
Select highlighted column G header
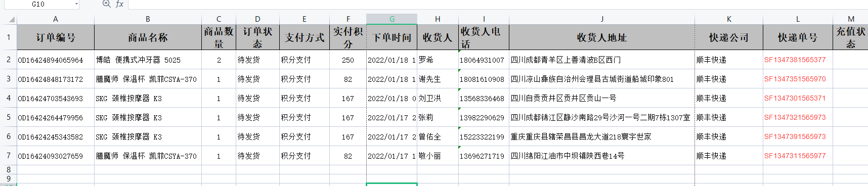coord(392,19)
